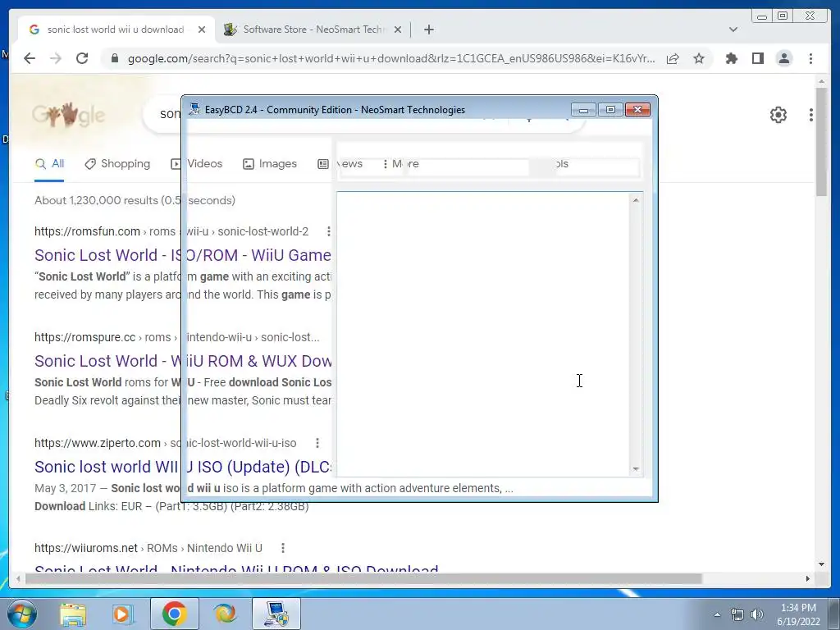Open options for the wiiuroms.net result
This screenshot has height=630, width=840.
click(283, 548)
